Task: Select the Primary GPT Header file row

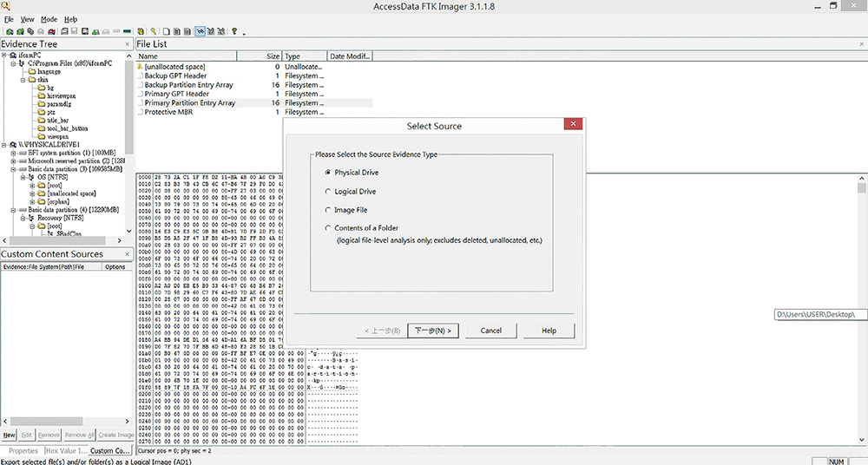Action: [254, 94]
